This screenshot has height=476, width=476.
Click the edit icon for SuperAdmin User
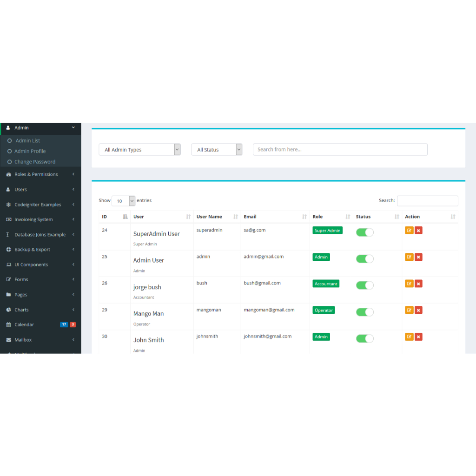tap(409, 231)
